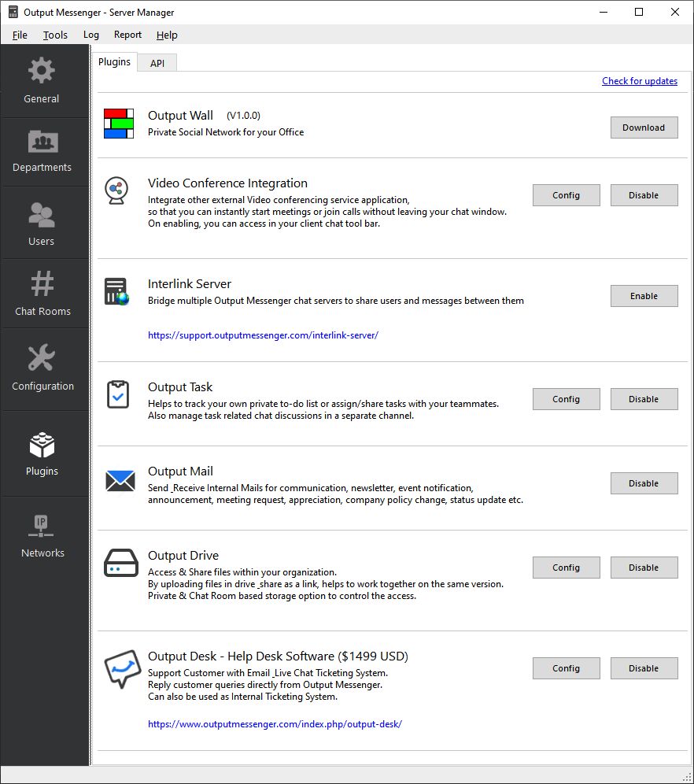Click the Output Task title text
Image resolution: width=694 pixels, height=784 pixels.
point(180,387)
